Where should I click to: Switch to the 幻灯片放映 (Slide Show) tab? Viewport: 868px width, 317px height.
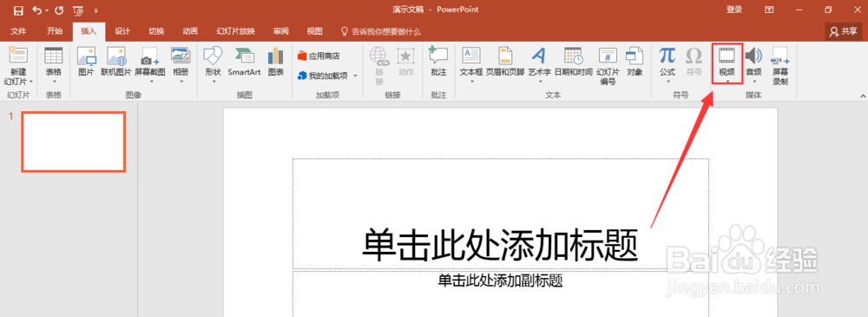(x=236, y=31)
